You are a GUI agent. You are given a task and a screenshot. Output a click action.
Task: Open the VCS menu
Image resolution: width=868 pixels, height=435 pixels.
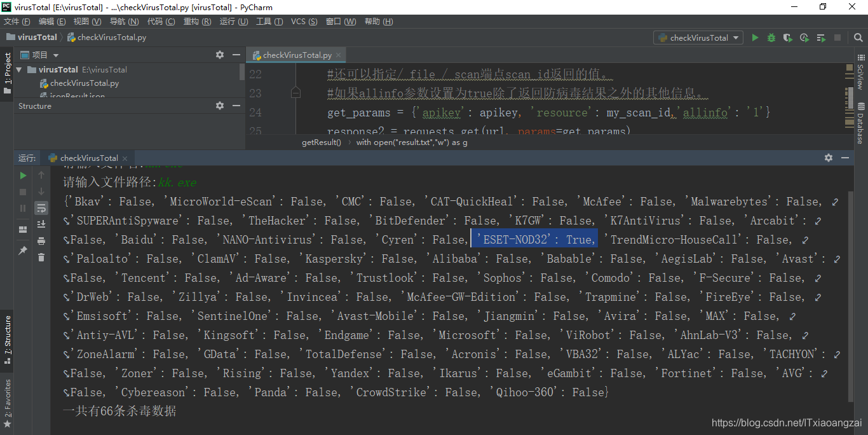click(304, 22)
